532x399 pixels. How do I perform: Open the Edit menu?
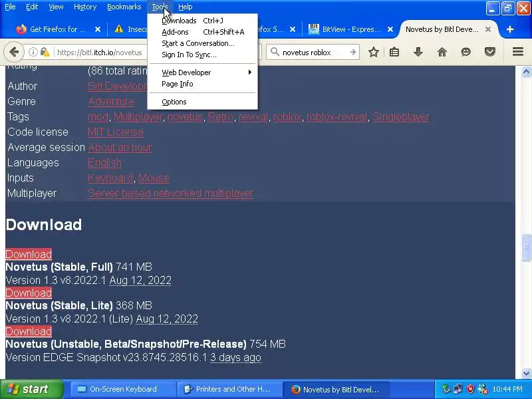32,7
